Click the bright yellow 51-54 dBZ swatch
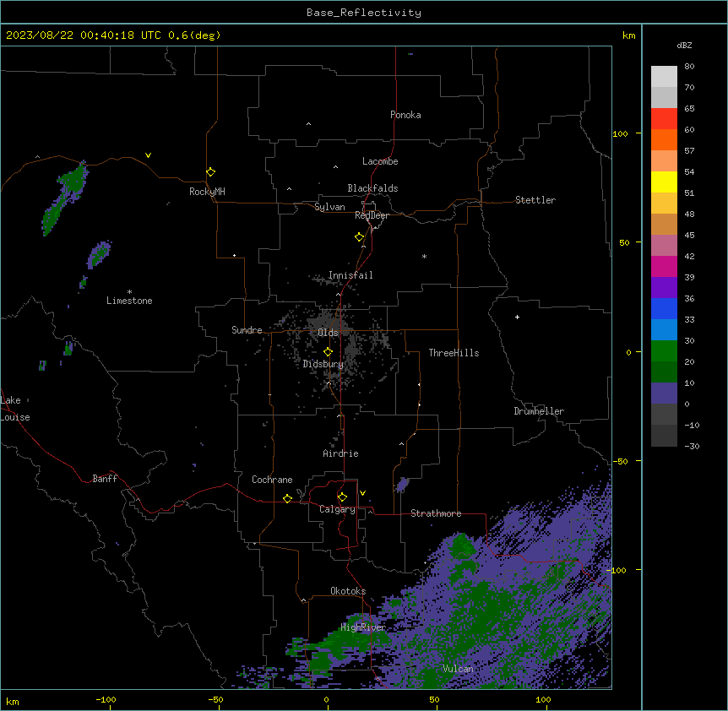This screenshot has height=711, width=728. coord(664,182)
